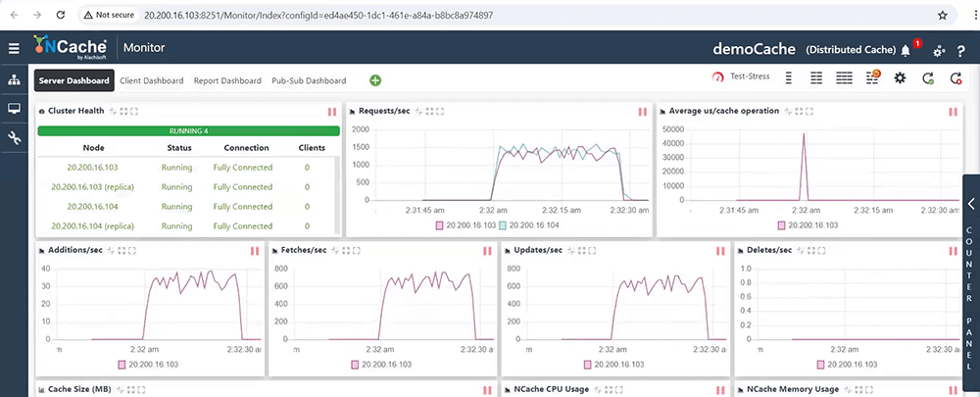Image resolution: width=980 pixels, height=397 pixels.
Task: Toggle 20.200.16.104 legend swatch in Requests/sec
Action: pos(504,225)
